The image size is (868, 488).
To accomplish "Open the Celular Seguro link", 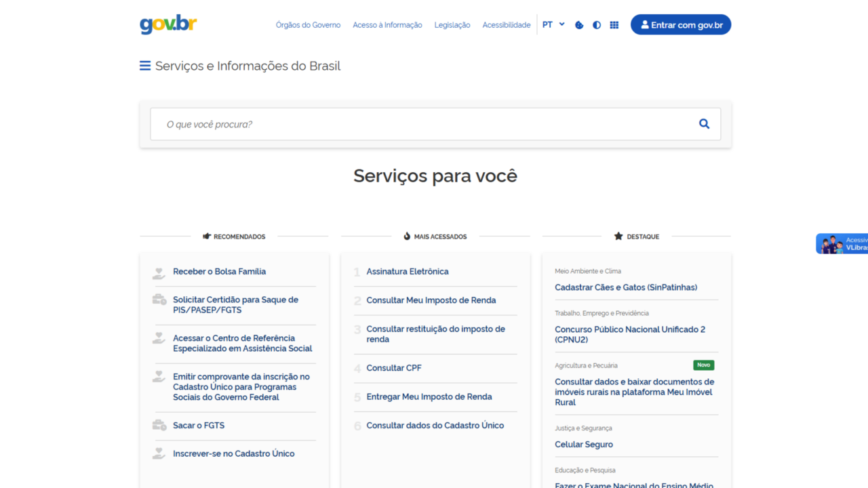I will click(584, 444).
